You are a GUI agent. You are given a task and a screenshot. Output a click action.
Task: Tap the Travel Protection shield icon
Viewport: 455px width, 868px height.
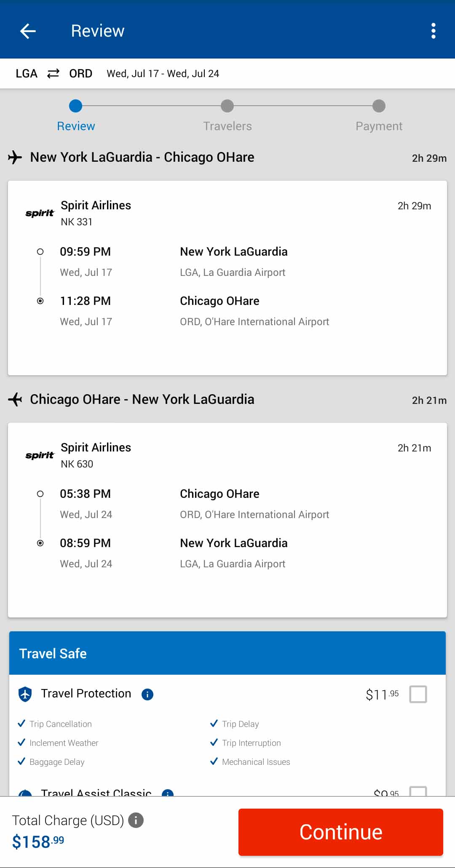[25, 694]
